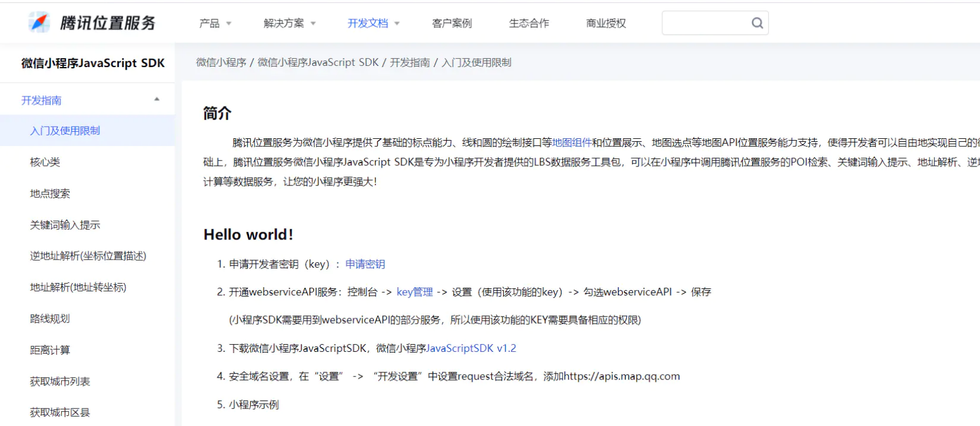Viewport: 980px width, 426px height.
Task: Click the note starting 小程序SDK需要用到webserviceAPI
Action: 434,320
